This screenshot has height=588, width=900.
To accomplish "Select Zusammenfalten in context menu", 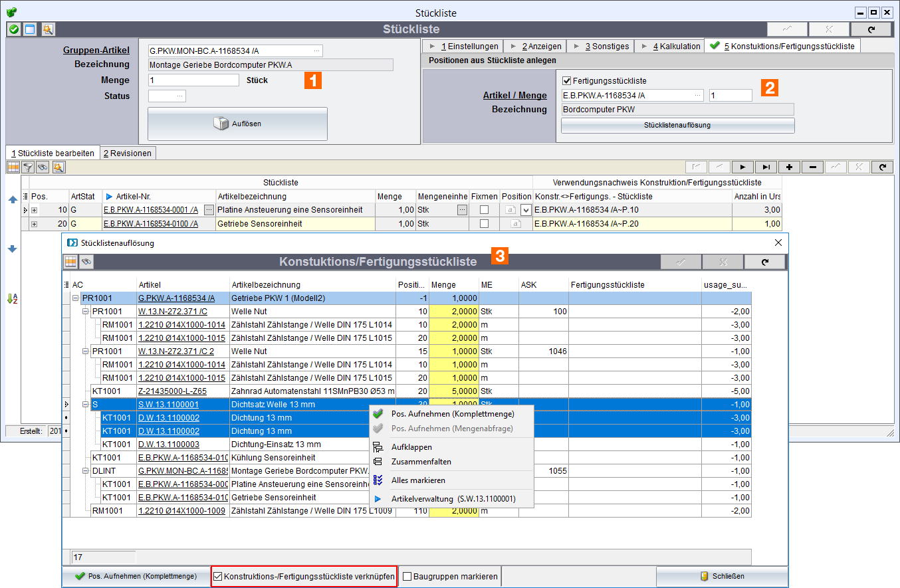I will point(452,462).
